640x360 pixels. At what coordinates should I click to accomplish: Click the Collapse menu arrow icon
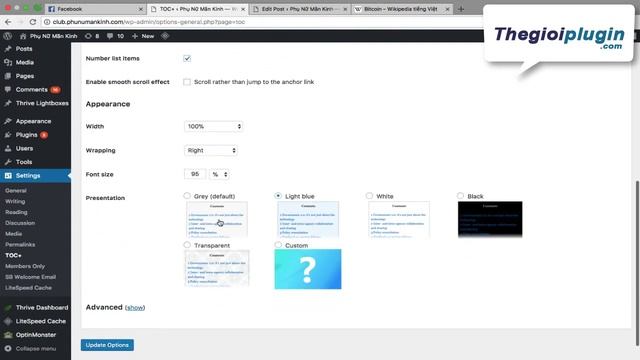point(8,349)
